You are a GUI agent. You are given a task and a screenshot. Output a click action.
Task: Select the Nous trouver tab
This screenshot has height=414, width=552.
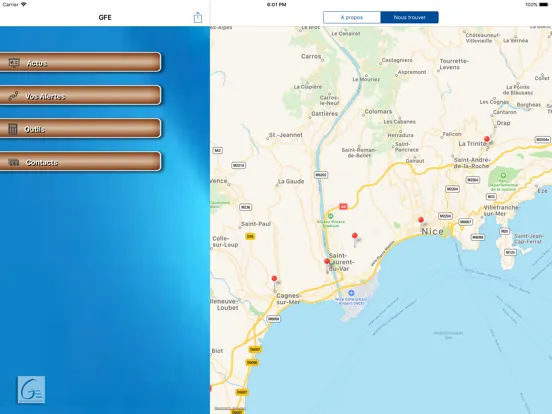[x=409, y=17]
